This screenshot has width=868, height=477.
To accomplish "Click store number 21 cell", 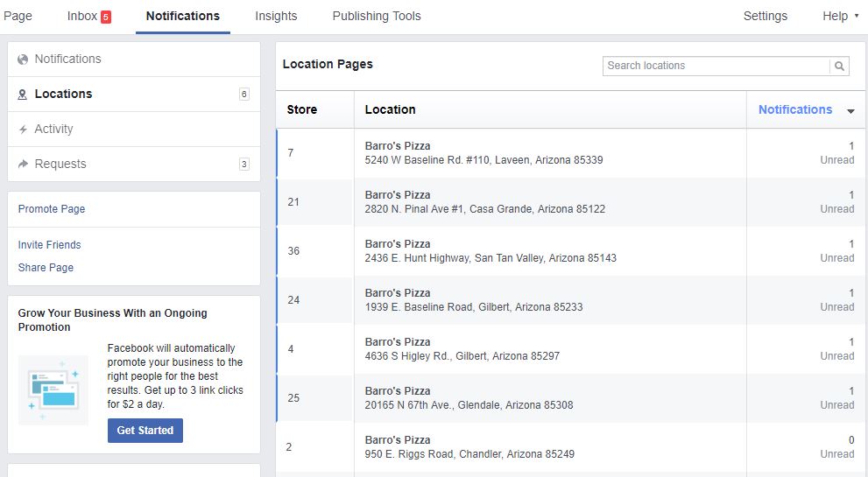I will (315, 202).
